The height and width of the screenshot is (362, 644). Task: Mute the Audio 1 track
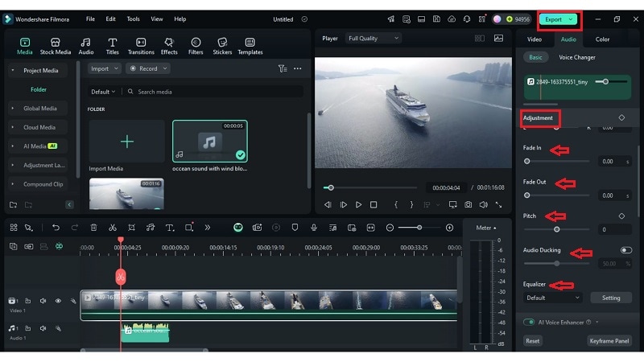pyautogui.click(x=43, y=328)
